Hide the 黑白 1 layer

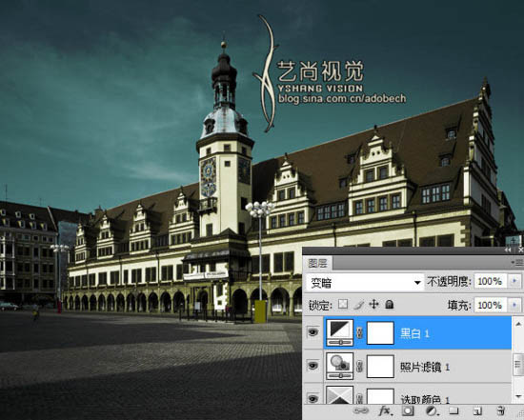(x=312, y=332)
